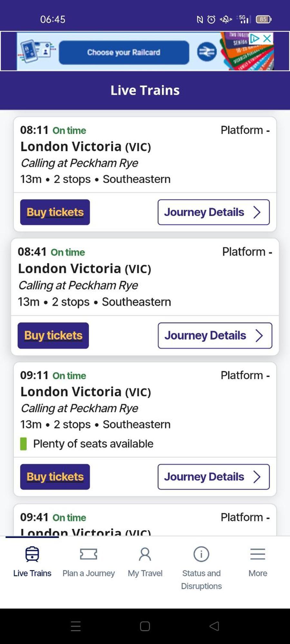Viewport: 290px width, 644px height.
Task: Buy tickets for the 09:11 train
Action: click(x=55, y=477)
